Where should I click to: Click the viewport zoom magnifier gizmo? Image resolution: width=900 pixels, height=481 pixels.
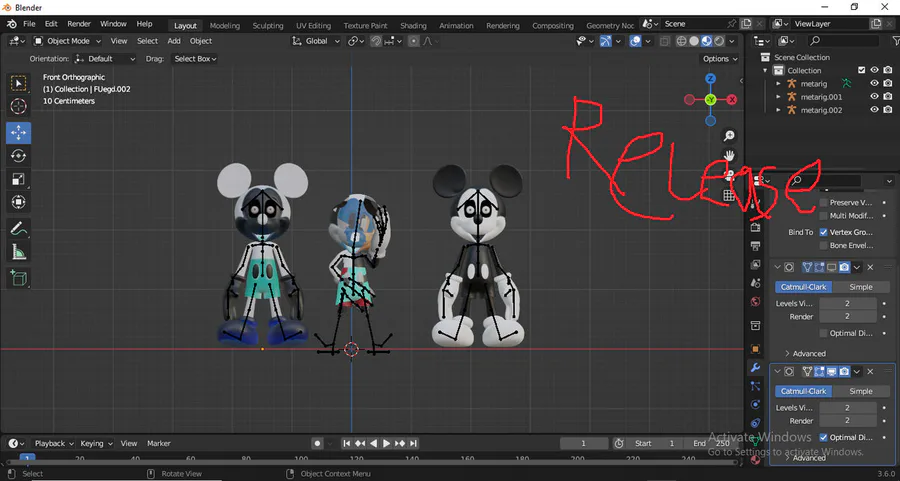pos(728,136)
